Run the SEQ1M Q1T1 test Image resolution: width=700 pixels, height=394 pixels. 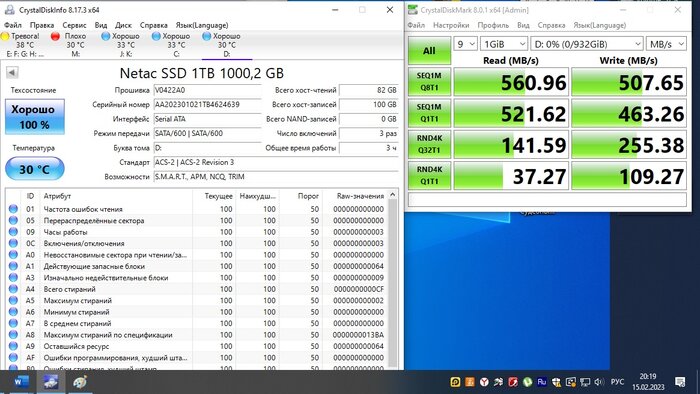[x=429, y=113]
